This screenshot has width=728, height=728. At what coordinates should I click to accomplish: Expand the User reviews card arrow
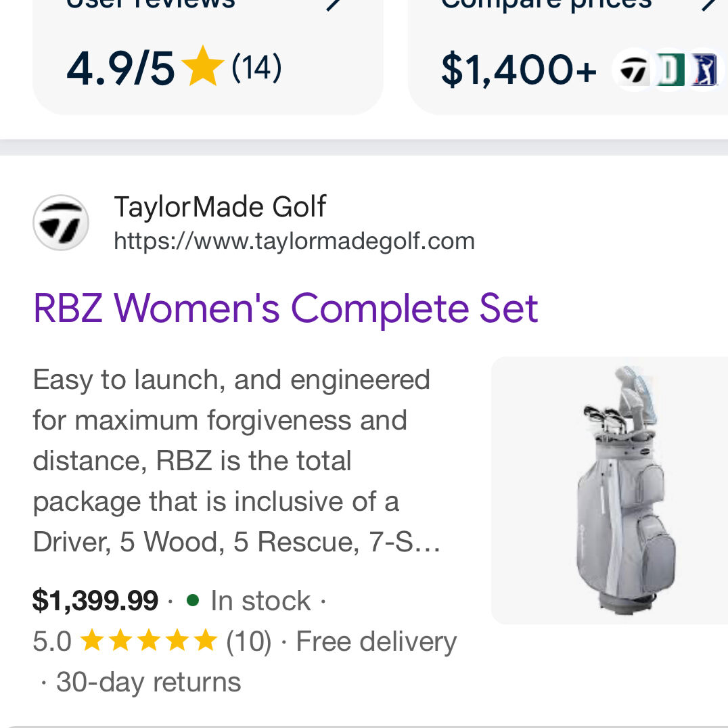point(333,4)
